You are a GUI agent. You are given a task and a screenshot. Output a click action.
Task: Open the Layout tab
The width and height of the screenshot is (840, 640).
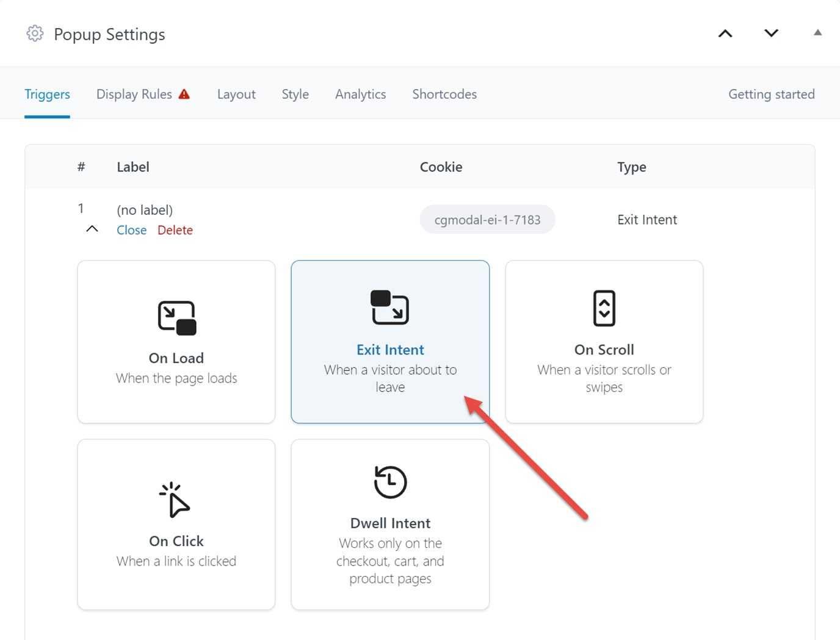[x=236, y=94]
